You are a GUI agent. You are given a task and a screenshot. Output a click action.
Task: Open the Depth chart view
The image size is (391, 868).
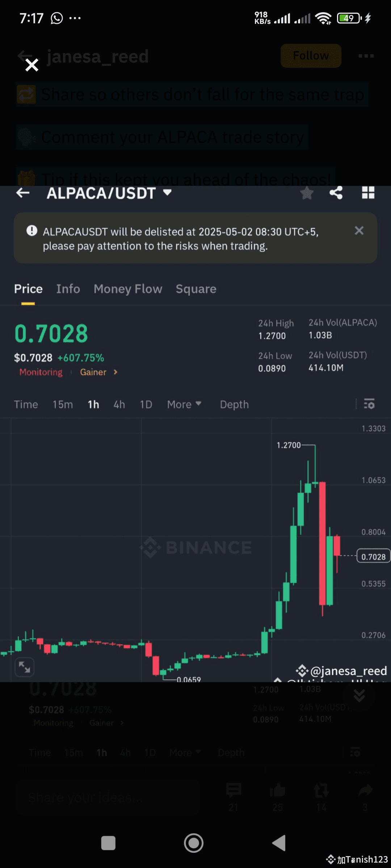point(234,404)
